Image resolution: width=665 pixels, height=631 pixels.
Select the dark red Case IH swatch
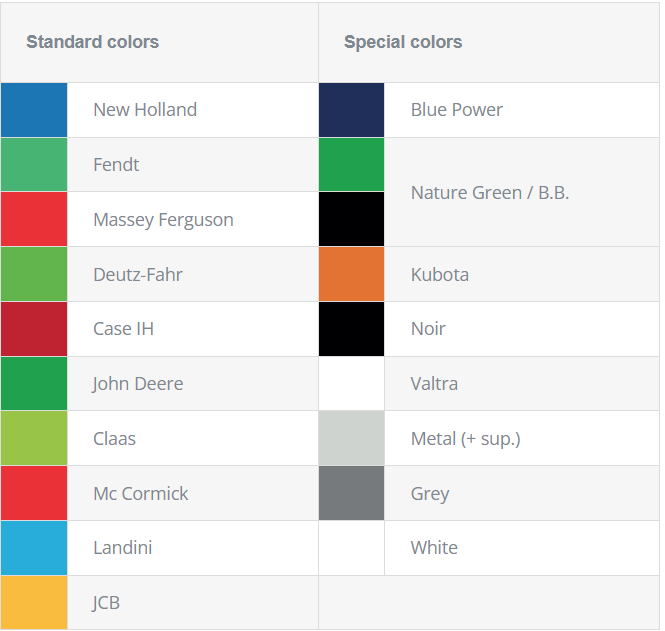pos(34,329)
